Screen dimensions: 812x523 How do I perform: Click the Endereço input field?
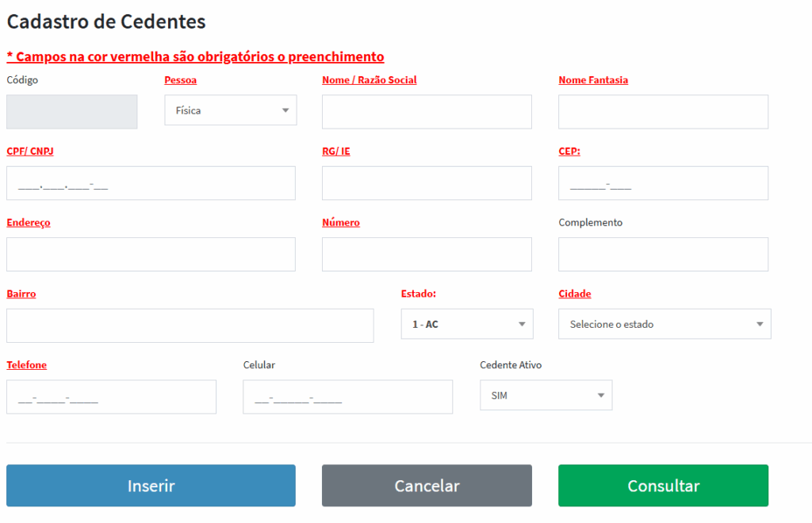[x=151, y=255]
